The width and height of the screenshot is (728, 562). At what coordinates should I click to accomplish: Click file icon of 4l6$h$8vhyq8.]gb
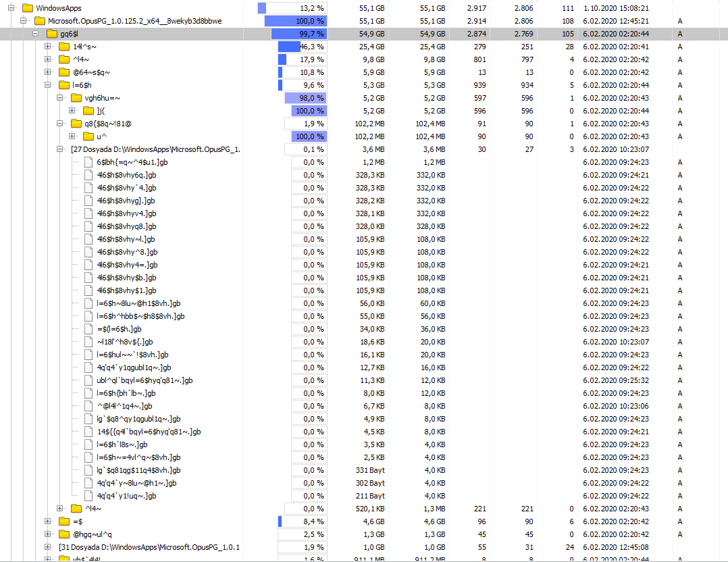click(88, 226)
